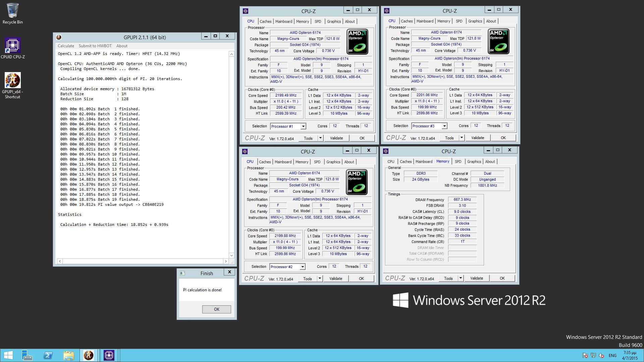Click AMD Opteron logo in Processor #2 window
Image resolution: width=644 pixels, height=362 pixels.
click(x=357, y=182)
